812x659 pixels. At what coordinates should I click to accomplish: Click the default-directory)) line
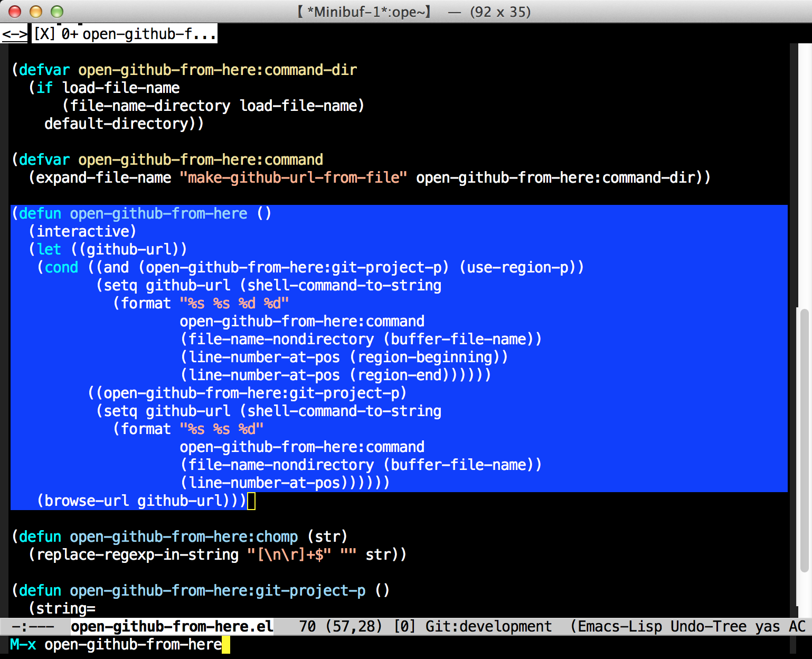124,124
